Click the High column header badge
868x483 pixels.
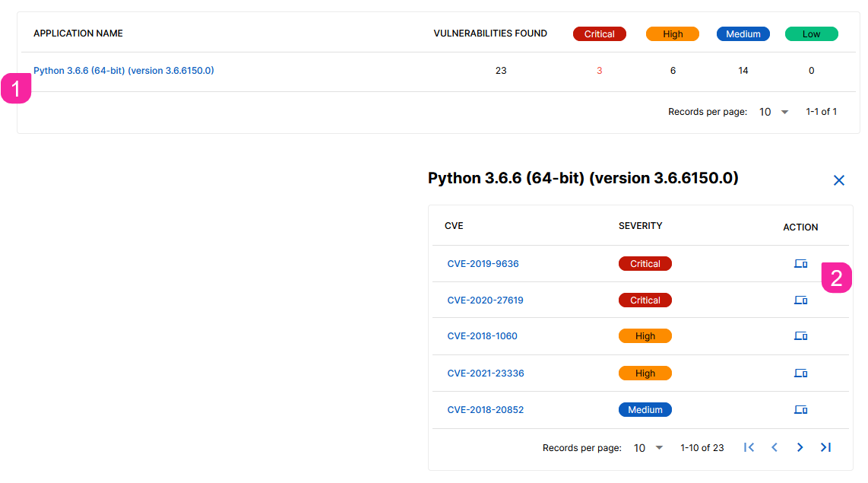pos(673,33)
